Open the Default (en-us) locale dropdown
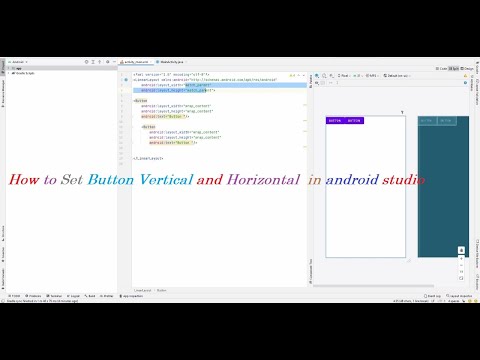Image resolution: width=480 pixels, height=360 pixels. point(396,76)
